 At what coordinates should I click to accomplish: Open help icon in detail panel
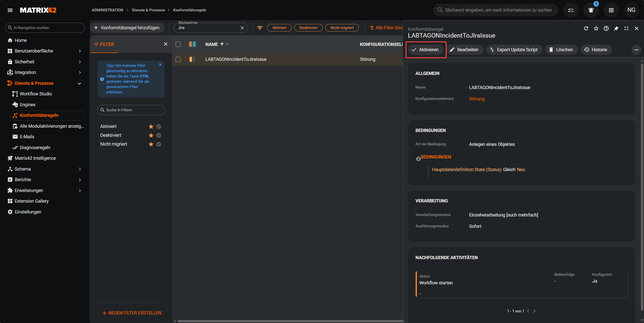[606, 28]
